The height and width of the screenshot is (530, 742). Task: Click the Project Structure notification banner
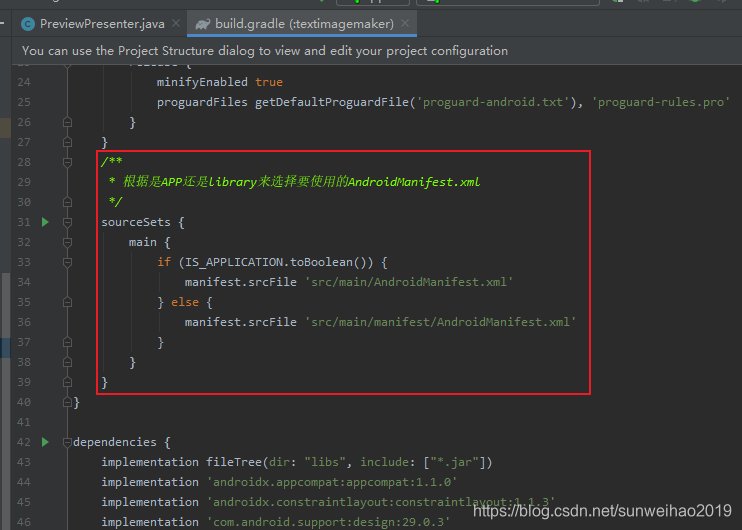377,51
